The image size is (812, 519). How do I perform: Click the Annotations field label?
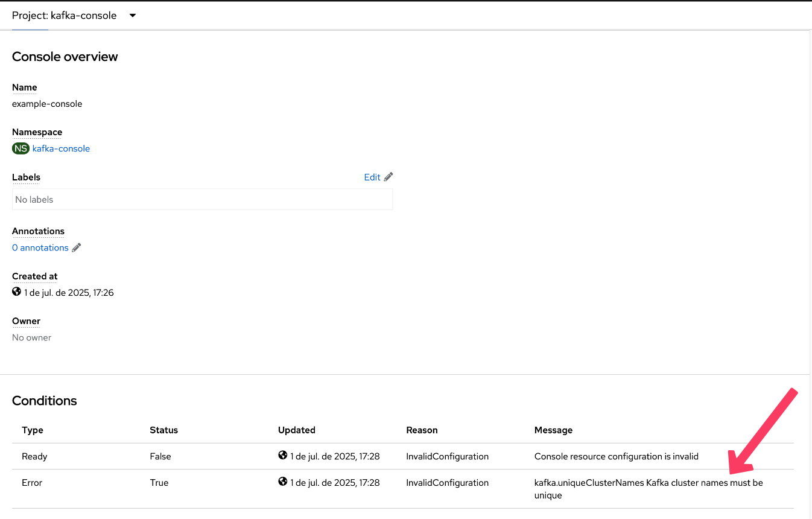point(38,231)
